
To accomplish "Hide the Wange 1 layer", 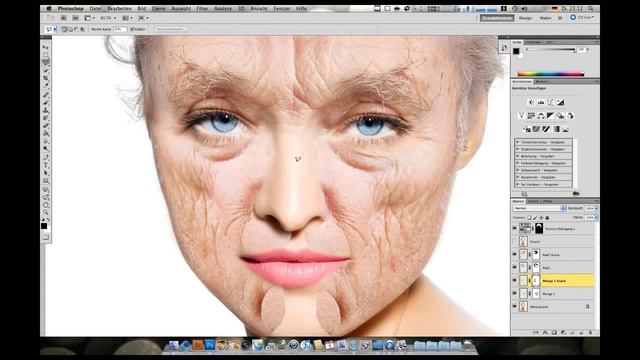I will coord(515,293).
